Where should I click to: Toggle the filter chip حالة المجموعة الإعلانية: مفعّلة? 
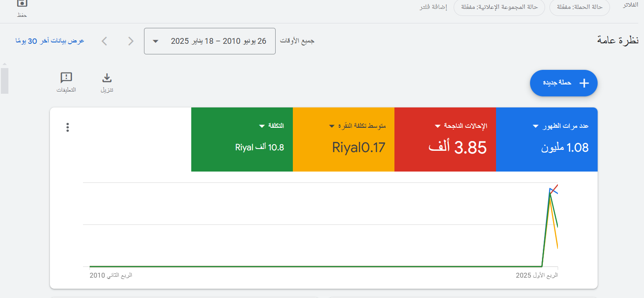pos(499,8)
